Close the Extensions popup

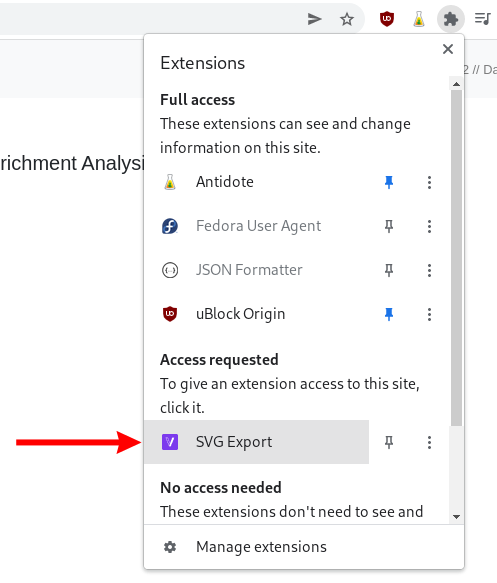[448, 49]
